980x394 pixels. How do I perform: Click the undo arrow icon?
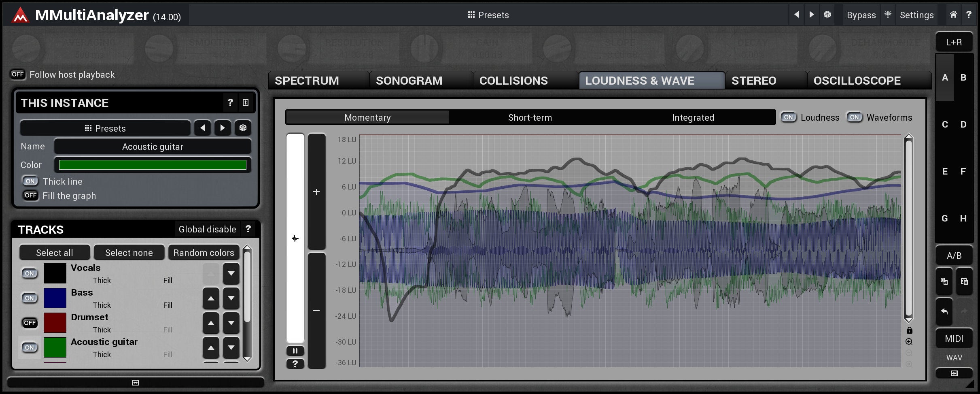tap(944, 311)
